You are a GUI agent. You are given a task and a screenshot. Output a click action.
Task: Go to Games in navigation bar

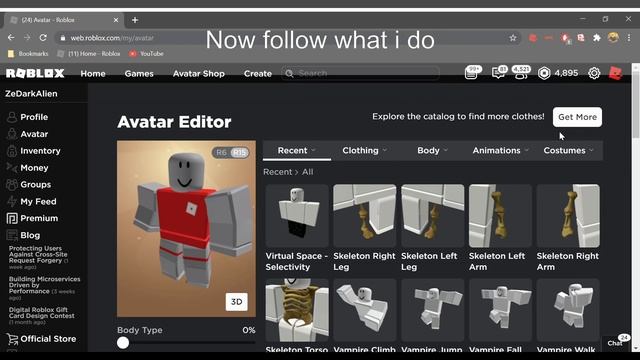tap(139, 74)
